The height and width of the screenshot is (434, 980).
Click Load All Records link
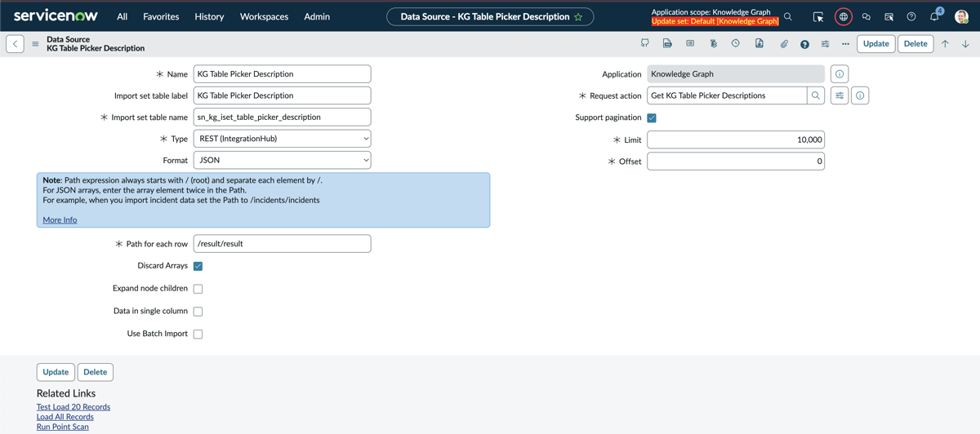[65, 416]
